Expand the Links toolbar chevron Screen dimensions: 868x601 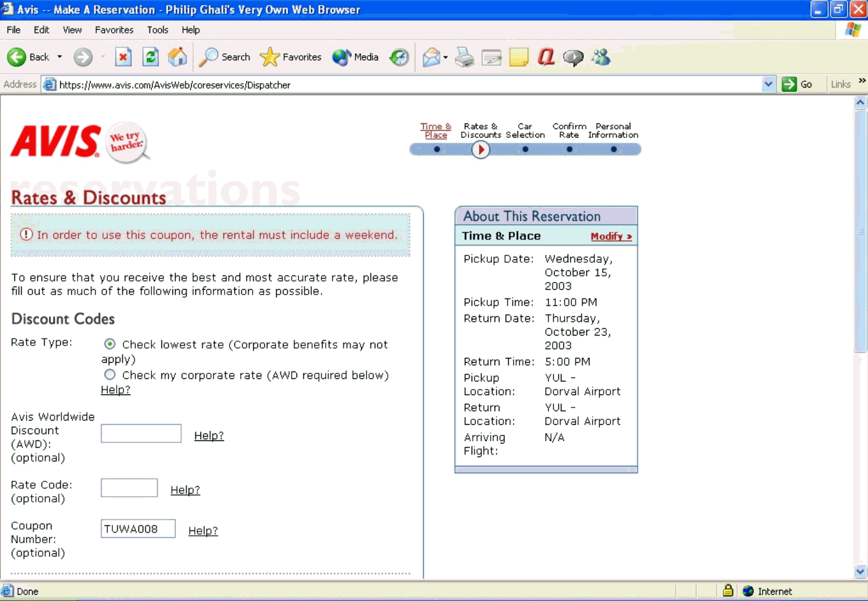862,81
